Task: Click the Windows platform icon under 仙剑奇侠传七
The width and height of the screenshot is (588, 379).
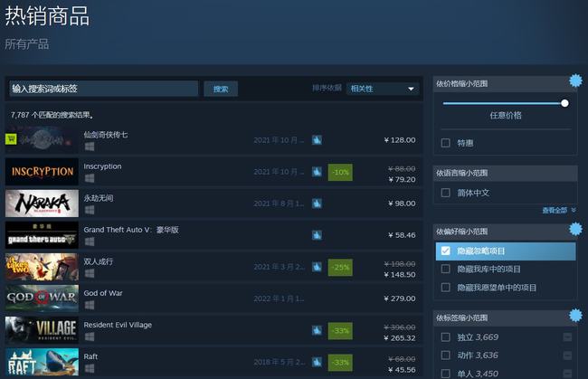Action: pos(90,147)
